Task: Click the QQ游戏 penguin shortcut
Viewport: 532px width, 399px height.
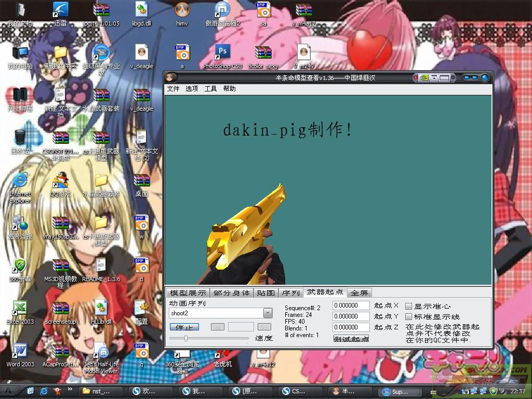Action: coord(60,184)
